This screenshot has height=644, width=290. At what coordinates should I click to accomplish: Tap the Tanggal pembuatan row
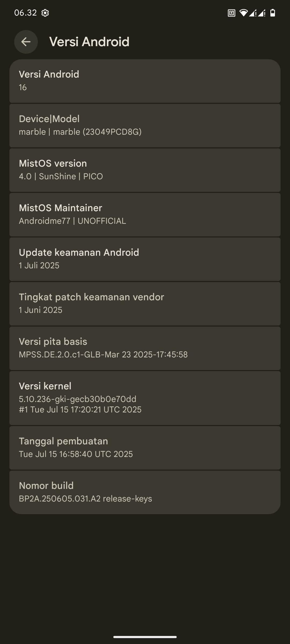pos(145,448)
